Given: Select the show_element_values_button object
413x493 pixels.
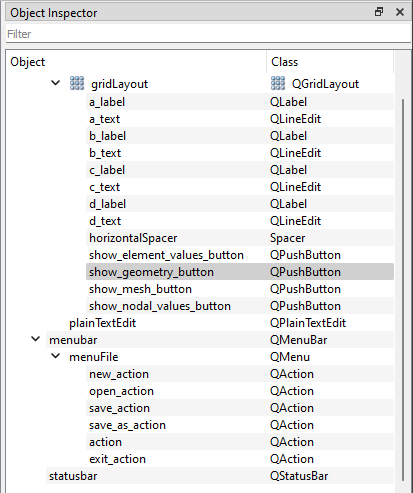Looking at the screenshot, I should (166, 255).
